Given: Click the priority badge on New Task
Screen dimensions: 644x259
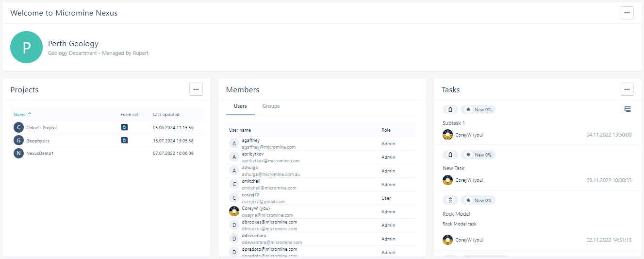Looking at the screenshot, I should 450,155.
